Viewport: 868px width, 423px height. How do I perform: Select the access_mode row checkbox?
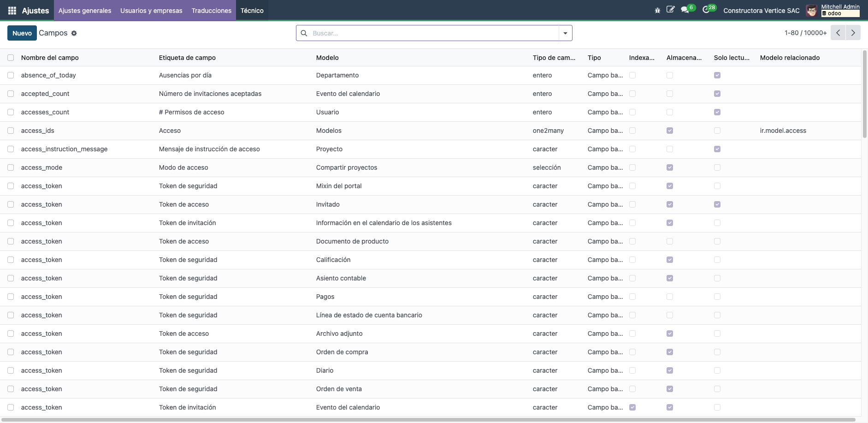pos(11,167)
